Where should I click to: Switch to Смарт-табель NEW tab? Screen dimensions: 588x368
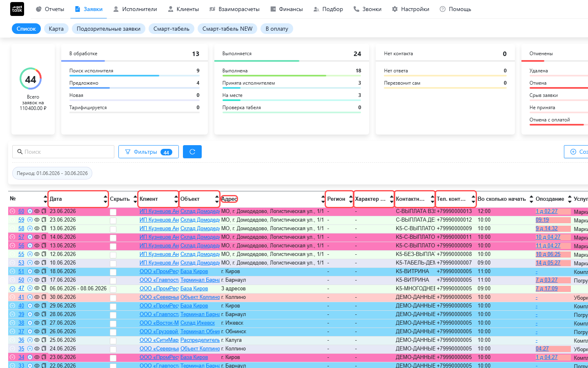coord(227,29)
